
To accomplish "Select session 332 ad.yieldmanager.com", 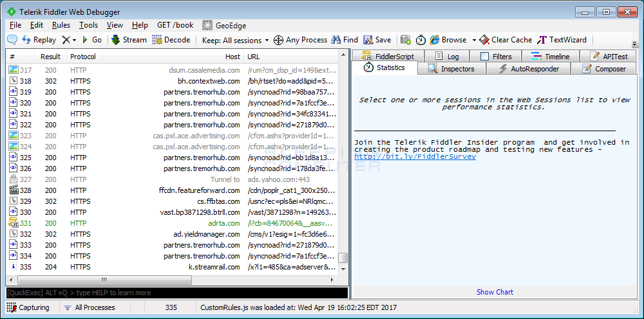I will tap(172, 234).
